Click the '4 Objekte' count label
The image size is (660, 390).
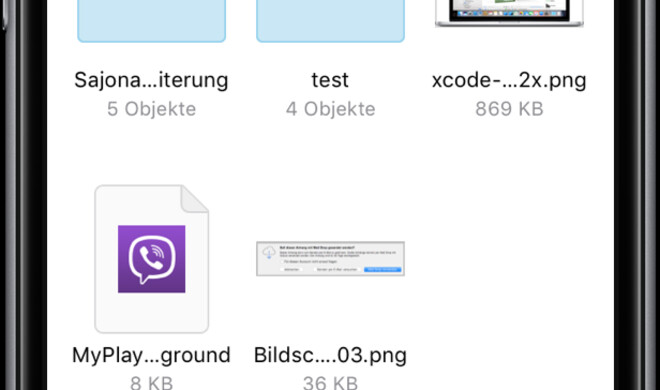click(330, 109)
